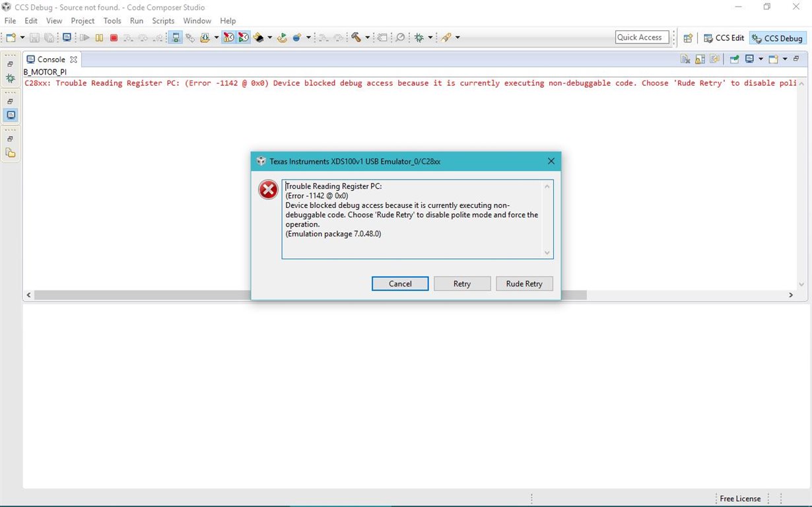The width and height of the screenshot is (812, 507).
Task: Open the Tools menu
Action: [x=112, y=21]
